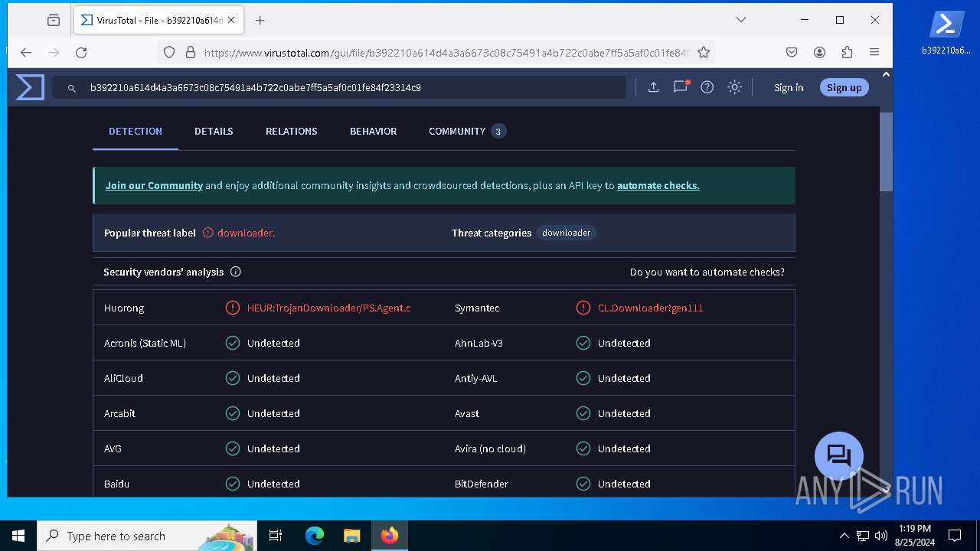Show site security lock information

pos(190,53)
